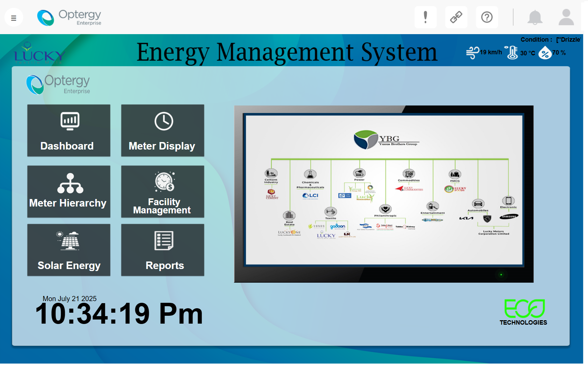Click the ECO Technologies logo
Screen dimensions: 588x368
[x=524, y=312]
